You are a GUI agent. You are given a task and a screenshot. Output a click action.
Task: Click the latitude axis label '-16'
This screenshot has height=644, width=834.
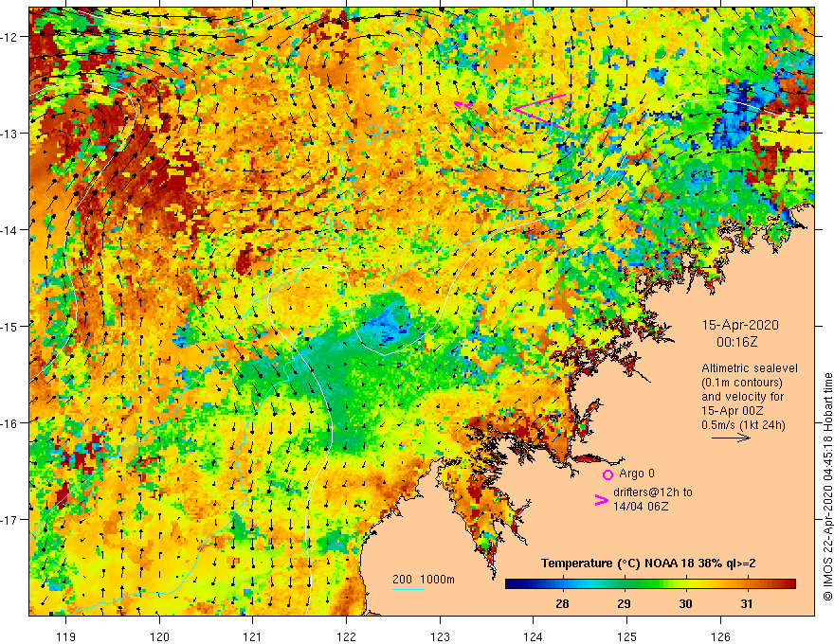(x=10, y=423)
